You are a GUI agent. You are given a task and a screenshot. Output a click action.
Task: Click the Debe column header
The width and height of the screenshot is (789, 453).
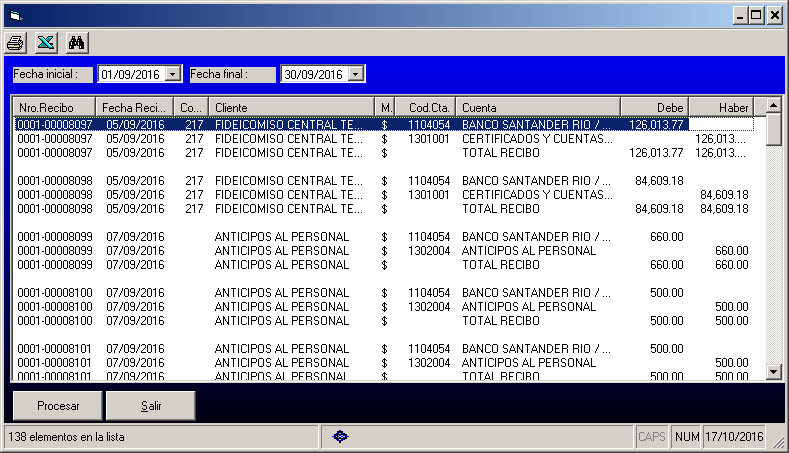(x=654, y=107)
